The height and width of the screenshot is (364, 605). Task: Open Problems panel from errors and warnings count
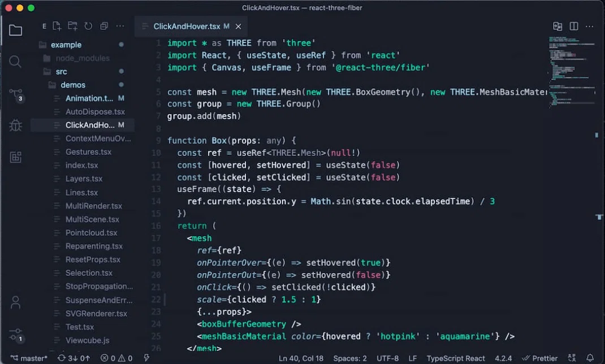click(116, 358)
